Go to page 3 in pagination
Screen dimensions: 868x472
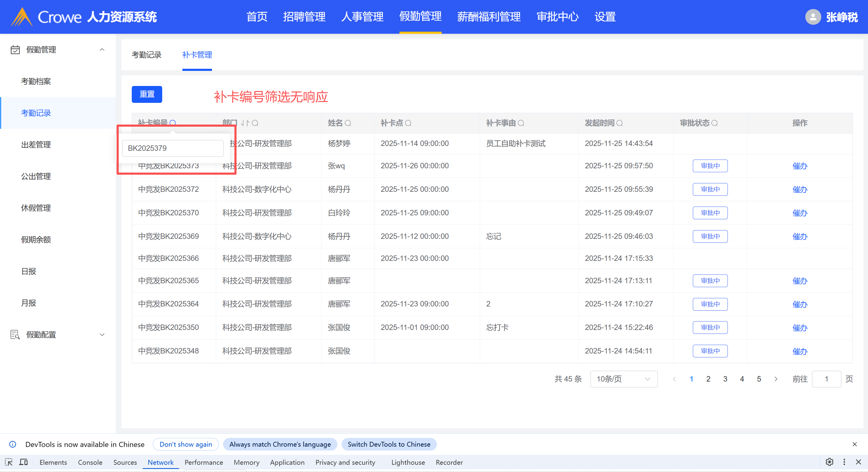tap(725, 379)
